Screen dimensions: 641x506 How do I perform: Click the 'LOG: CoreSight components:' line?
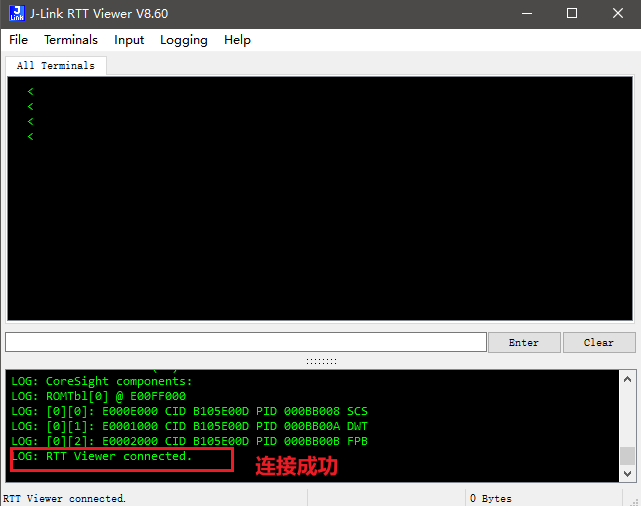pos(101,381)
